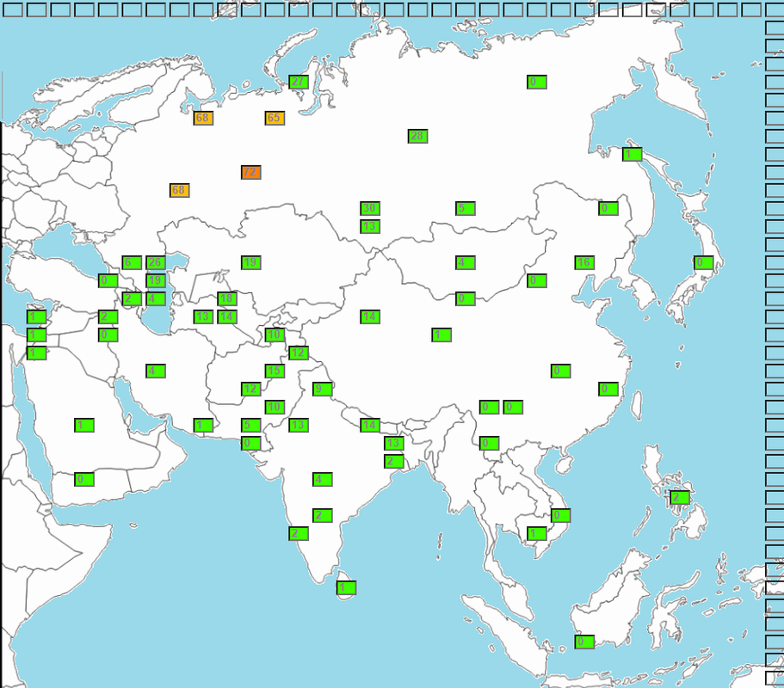The width and height of the screenshot is (784, 688).
Task: Click the orange 72 marker in Russia
Action: [251, 172]
